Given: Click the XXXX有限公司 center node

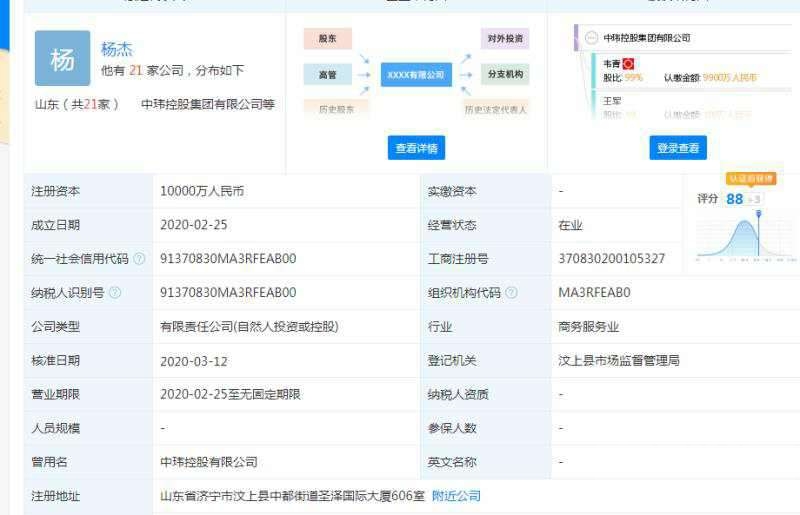Looking at the screenshot, I should point(416,74).
